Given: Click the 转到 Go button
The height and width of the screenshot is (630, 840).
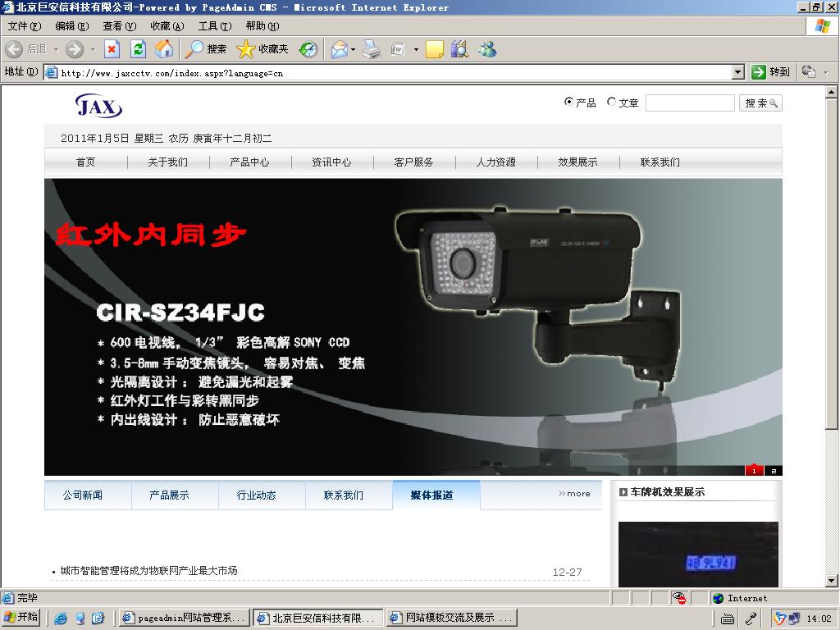Looking at the screenshot, I should [x=771, y=72].
